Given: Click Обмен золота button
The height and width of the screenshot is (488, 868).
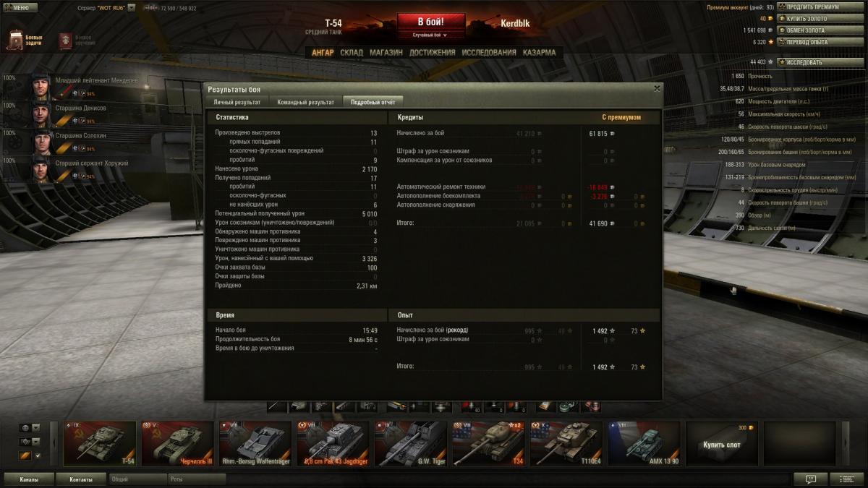Looking at the screenshot, I should click(x=820, y=30).
